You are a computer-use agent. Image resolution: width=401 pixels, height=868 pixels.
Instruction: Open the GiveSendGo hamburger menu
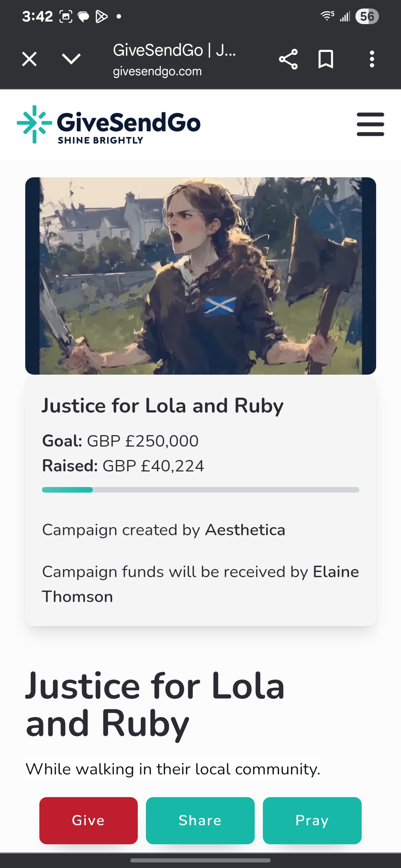[370, 124]
